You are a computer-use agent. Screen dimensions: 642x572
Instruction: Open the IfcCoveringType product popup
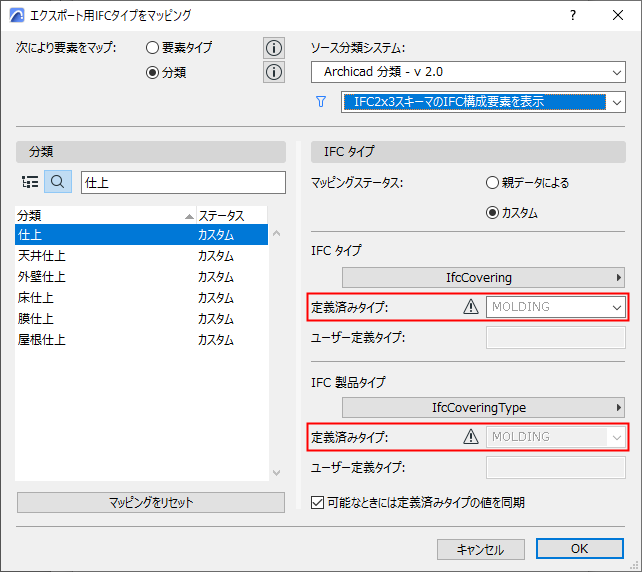tap(483, 407)
